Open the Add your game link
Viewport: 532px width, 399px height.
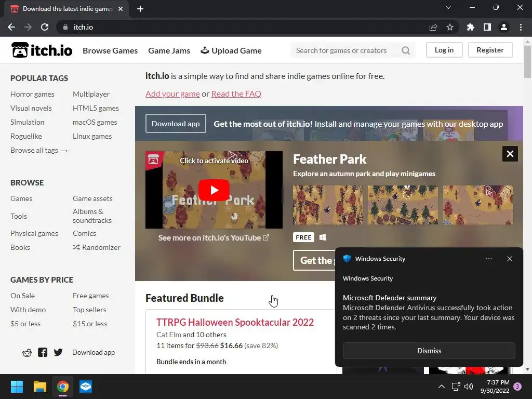pyautogui.click(x=172, y=94)
